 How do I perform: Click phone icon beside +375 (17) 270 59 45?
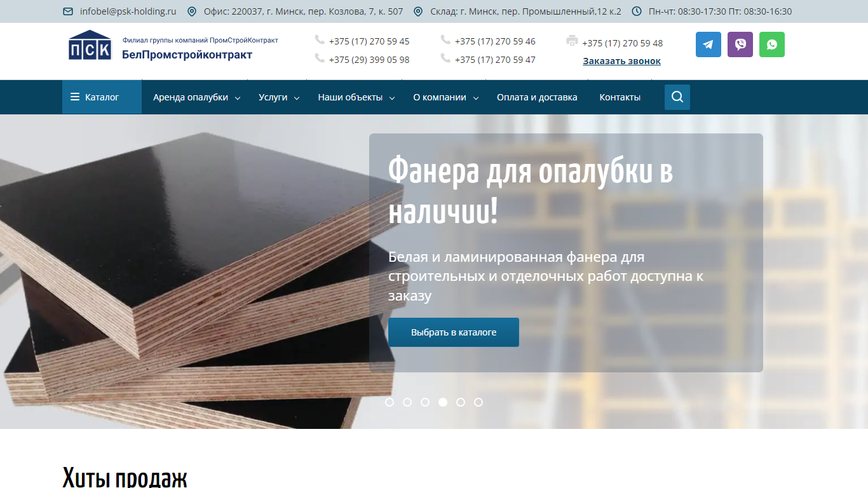click(320, 40)
